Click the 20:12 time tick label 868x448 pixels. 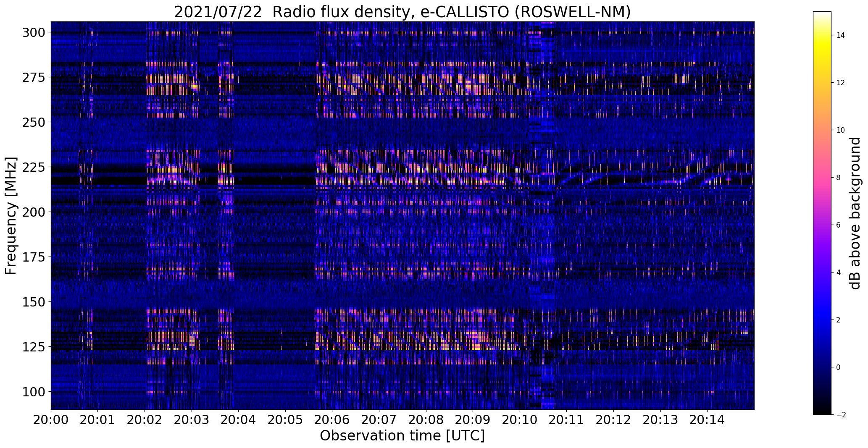tap(613, 420)
